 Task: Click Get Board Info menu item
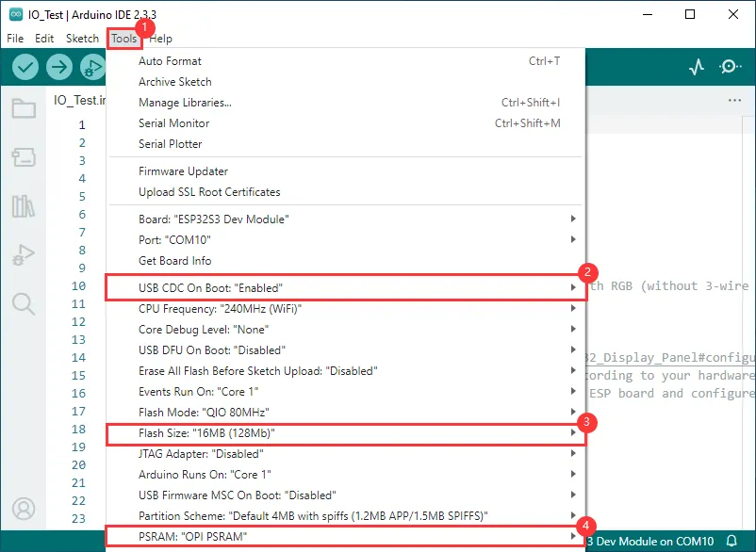point(175,261)
